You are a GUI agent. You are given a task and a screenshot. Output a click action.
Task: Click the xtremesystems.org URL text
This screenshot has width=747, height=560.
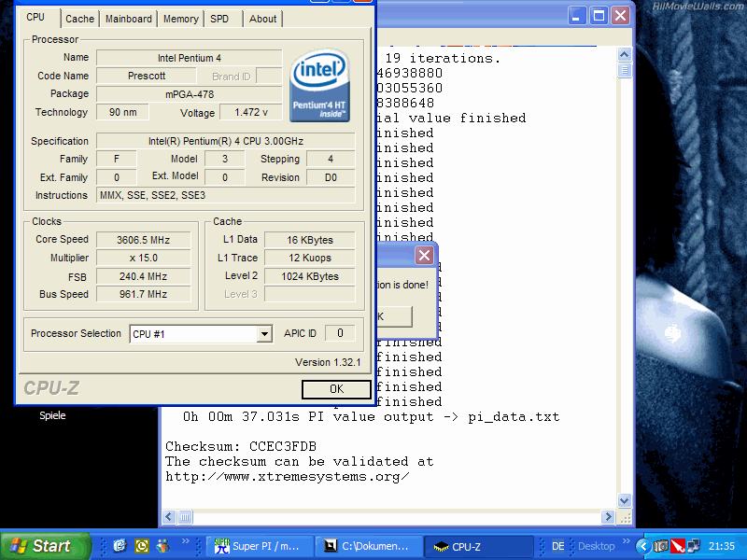pyautogui.click(x=288, y=477)
